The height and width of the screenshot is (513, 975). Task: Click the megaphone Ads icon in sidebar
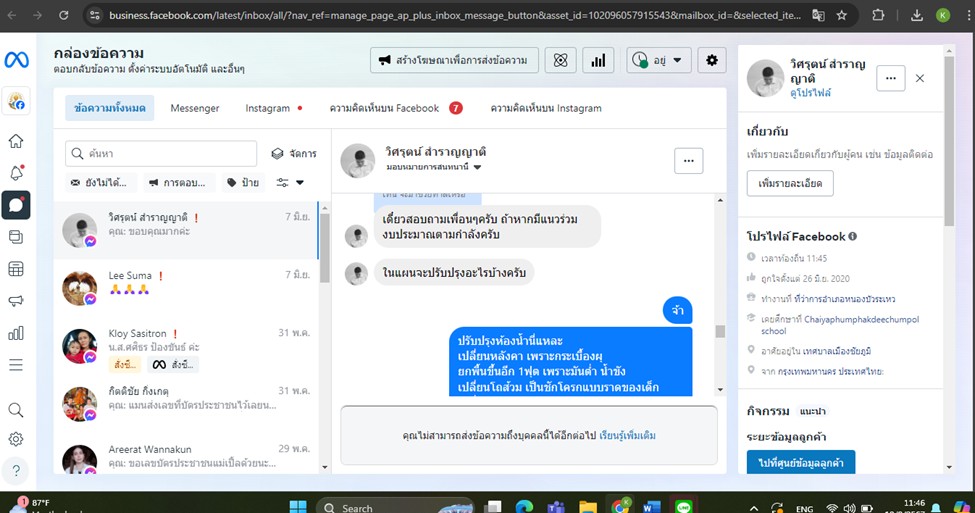[15, 301]
